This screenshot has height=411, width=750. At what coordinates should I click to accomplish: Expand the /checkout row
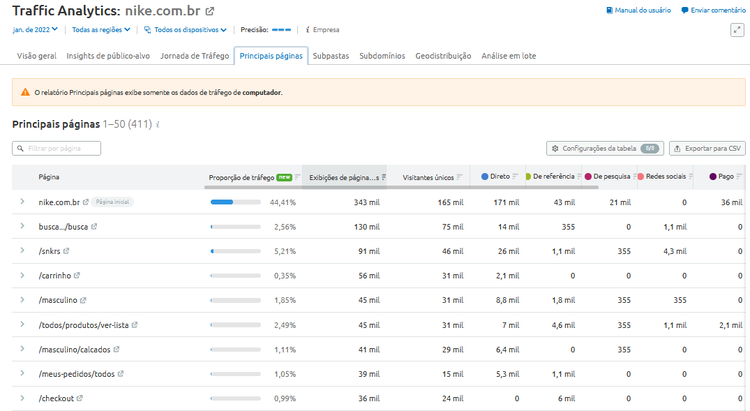(22, 398)
